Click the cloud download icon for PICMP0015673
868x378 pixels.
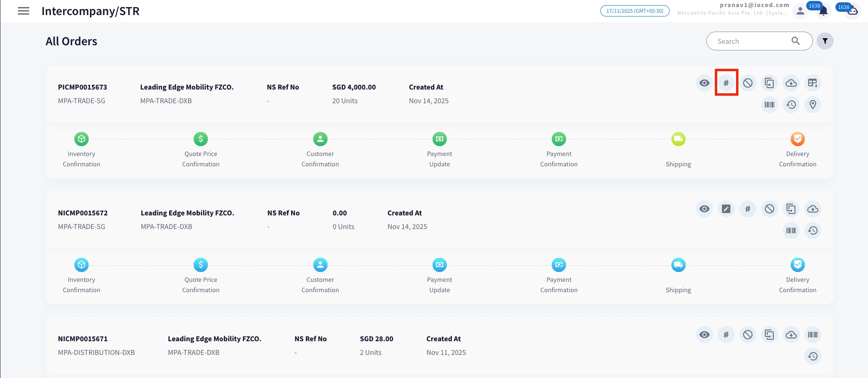point(791,83)
